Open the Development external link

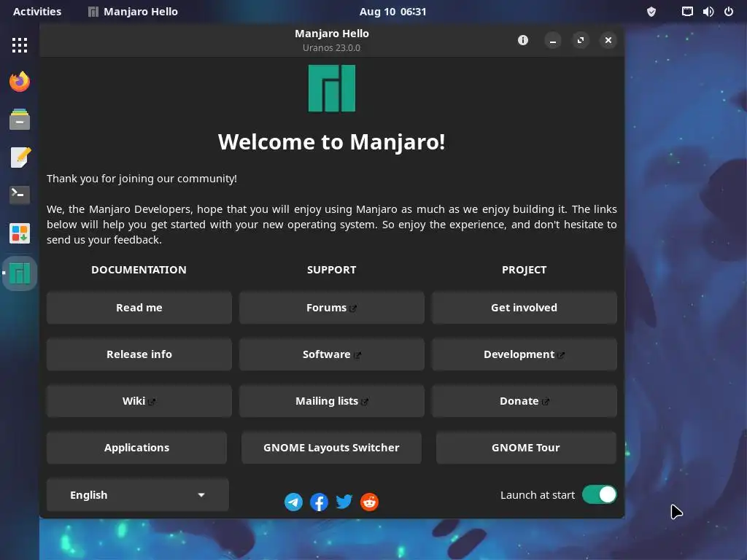click(524, 354)
